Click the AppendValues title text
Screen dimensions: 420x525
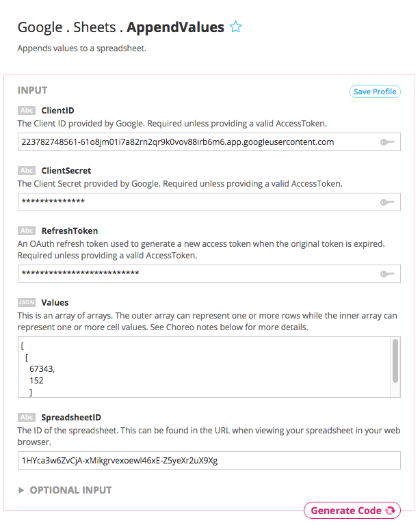[175, 27]
